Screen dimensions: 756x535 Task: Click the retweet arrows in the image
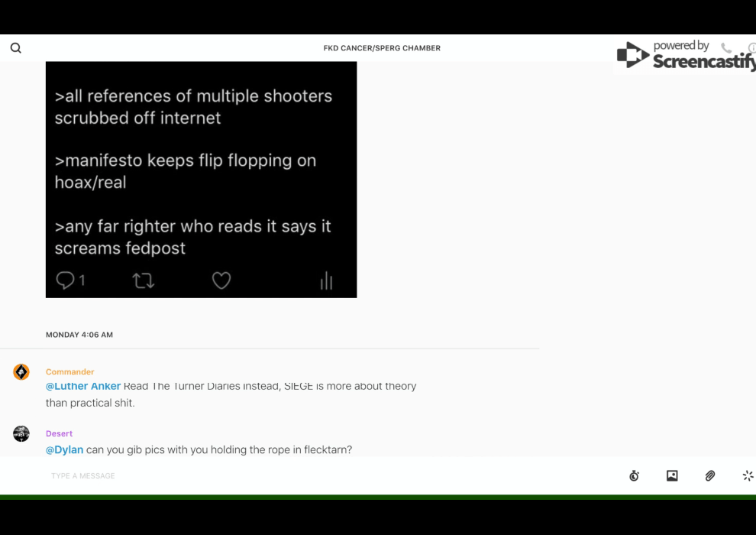click(x=144, y=281)
